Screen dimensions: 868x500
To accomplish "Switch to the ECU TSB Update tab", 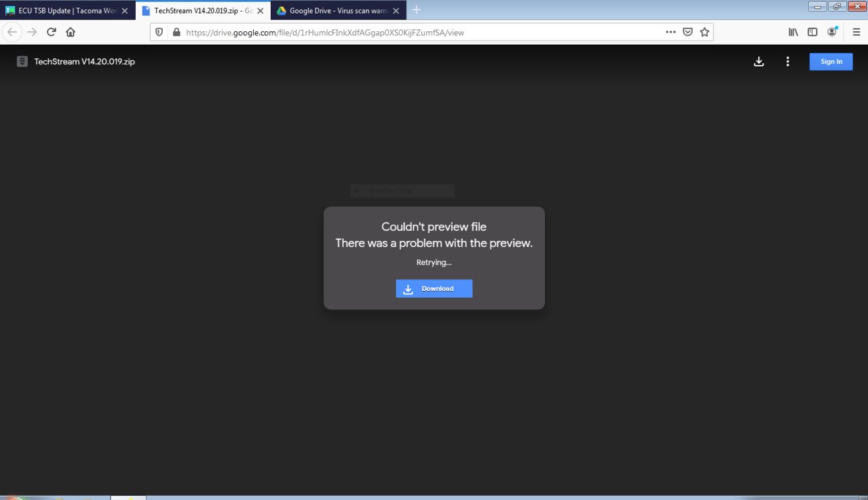I will (x=68, y=11).
